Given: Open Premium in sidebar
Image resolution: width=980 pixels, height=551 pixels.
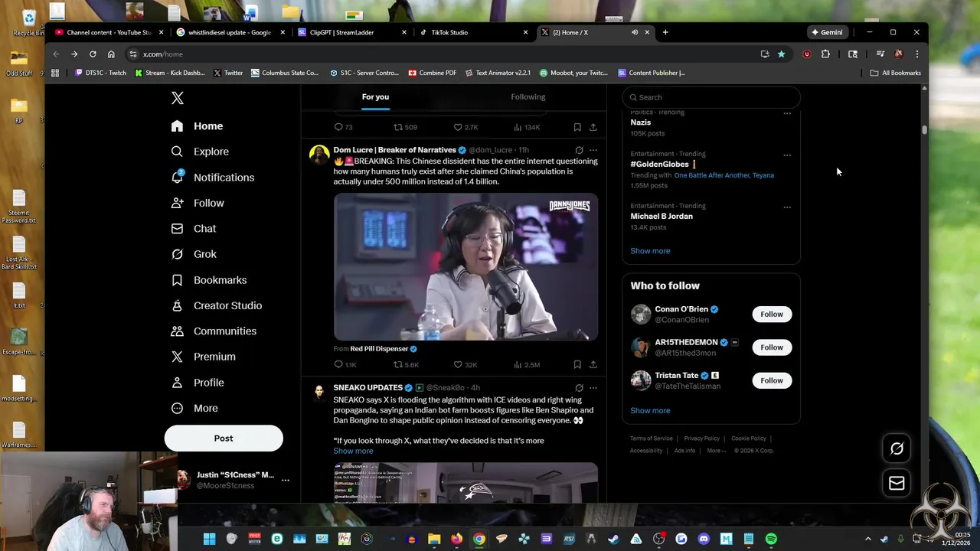Looking at the screenshot, I should click(204, 357).
